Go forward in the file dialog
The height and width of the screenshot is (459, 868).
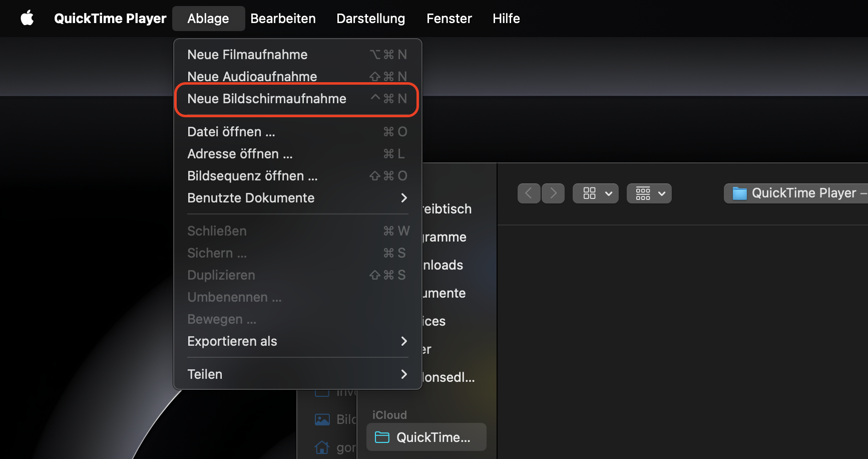tap(553, 193)
